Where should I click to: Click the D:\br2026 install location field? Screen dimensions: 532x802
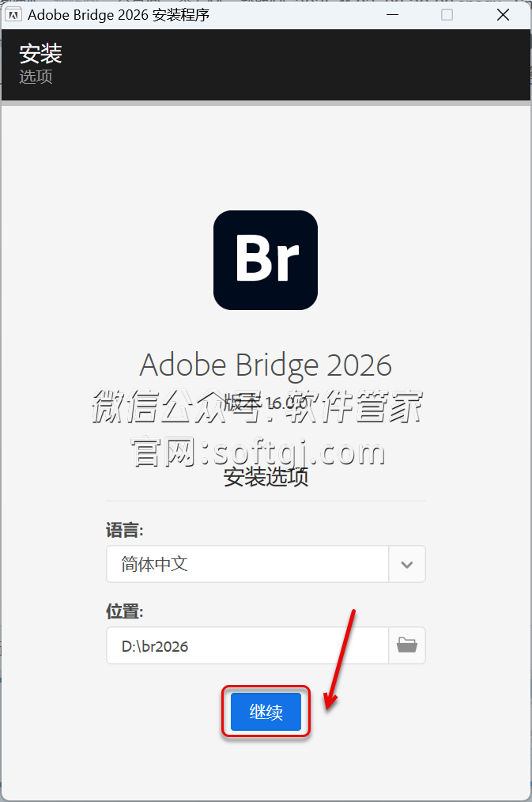pyautogui.click(x=247, y=645)
